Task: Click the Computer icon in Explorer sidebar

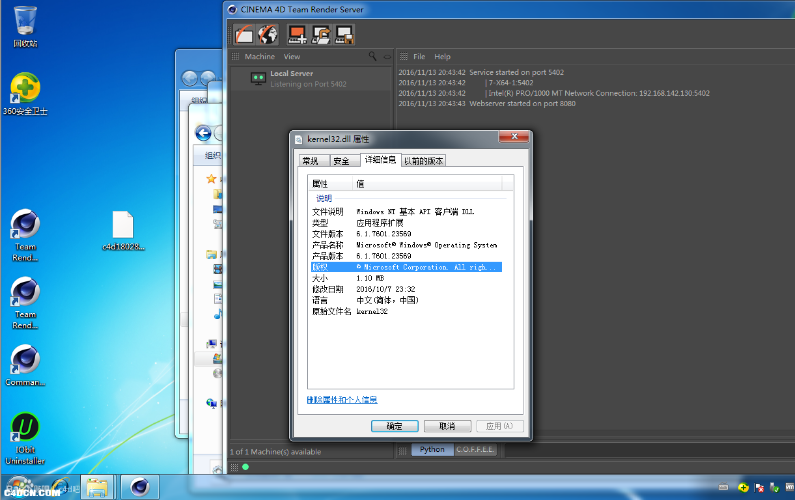Action: pos(212,344)
